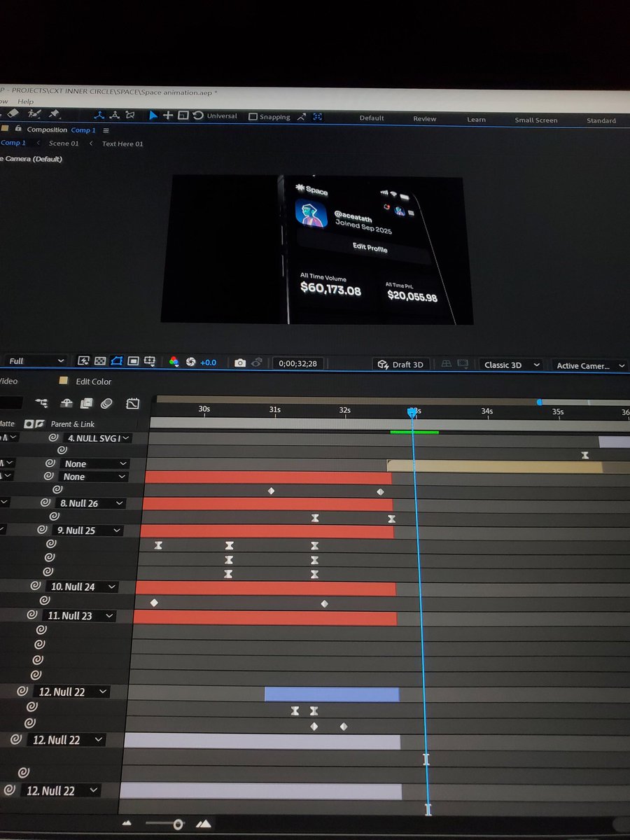The height and width of the screenshot is (840, 630).
Task: Open the 10. Null 24 parent dropdown
Action: pyautogui.click(x=81, y=587)
